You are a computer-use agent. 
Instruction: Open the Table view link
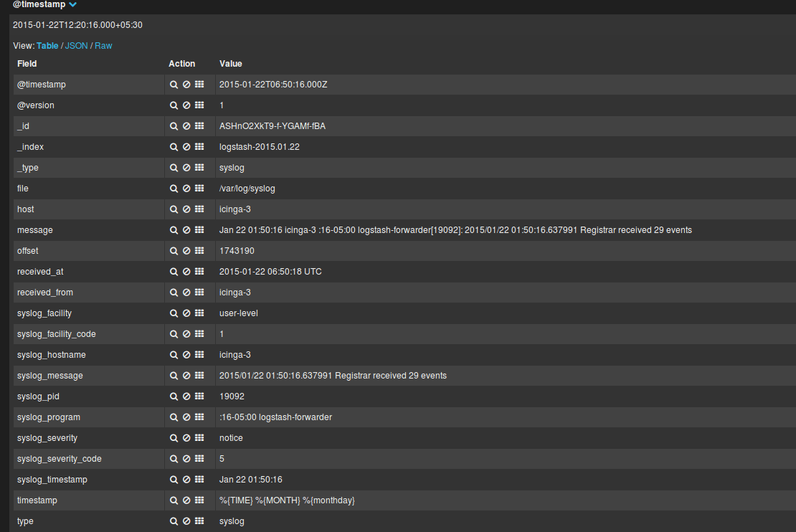[47, 45]
